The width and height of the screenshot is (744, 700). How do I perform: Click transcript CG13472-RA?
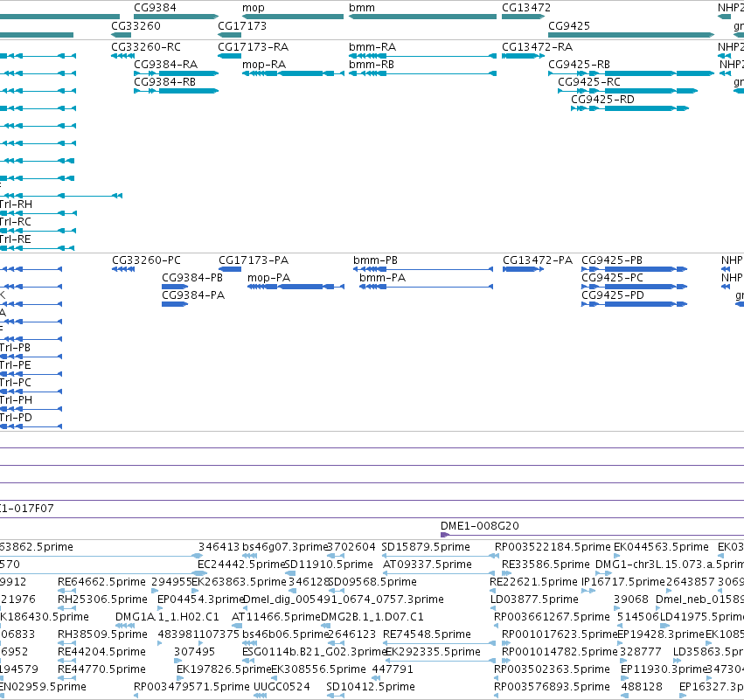(523, 56)
